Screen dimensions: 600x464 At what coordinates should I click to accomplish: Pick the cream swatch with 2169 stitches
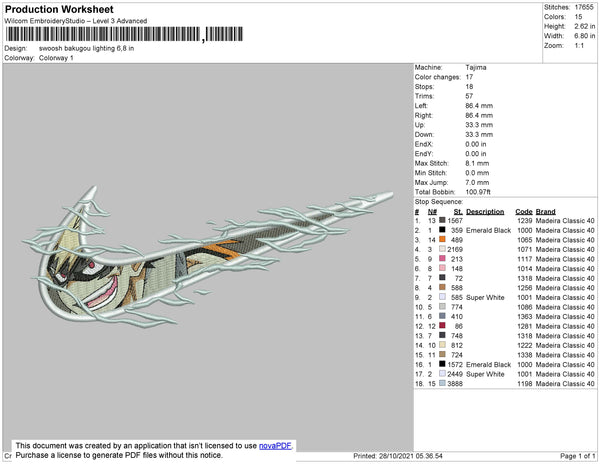tap(442, 249)
